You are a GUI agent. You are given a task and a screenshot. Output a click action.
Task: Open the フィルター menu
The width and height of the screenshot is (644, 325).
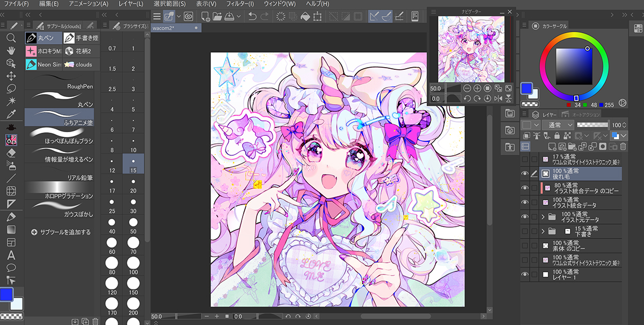(x=239, y=4)
